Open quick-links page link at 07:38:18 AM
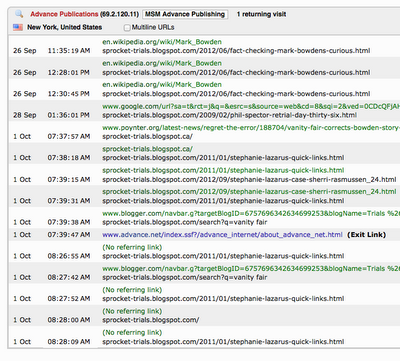This screenshot has height=361, width=400. [x=223, y=158]
